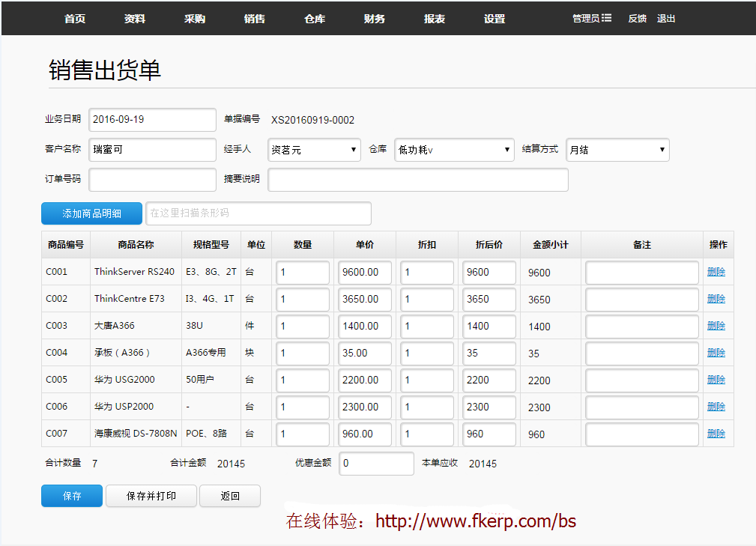Click the 优惠金额 input field
The height and width of the screenshot is (546, 756).
point(377,464)
